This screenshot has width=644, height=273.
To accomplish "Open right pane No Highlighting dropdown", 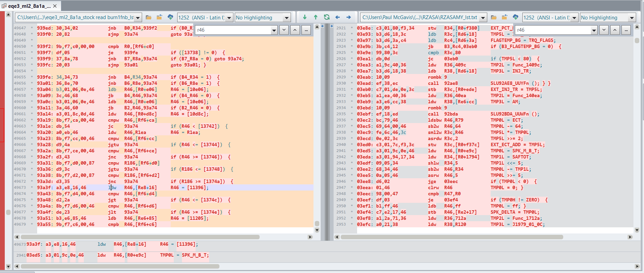I will pyautogui.click(x=632, y=18).
